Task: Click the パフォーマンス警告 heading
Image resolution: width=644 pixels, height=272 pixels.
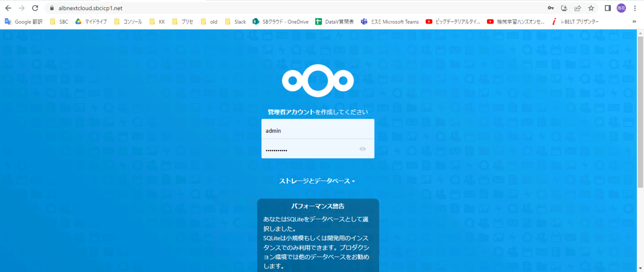Action: pyautogui.click(x=318, y=206)
